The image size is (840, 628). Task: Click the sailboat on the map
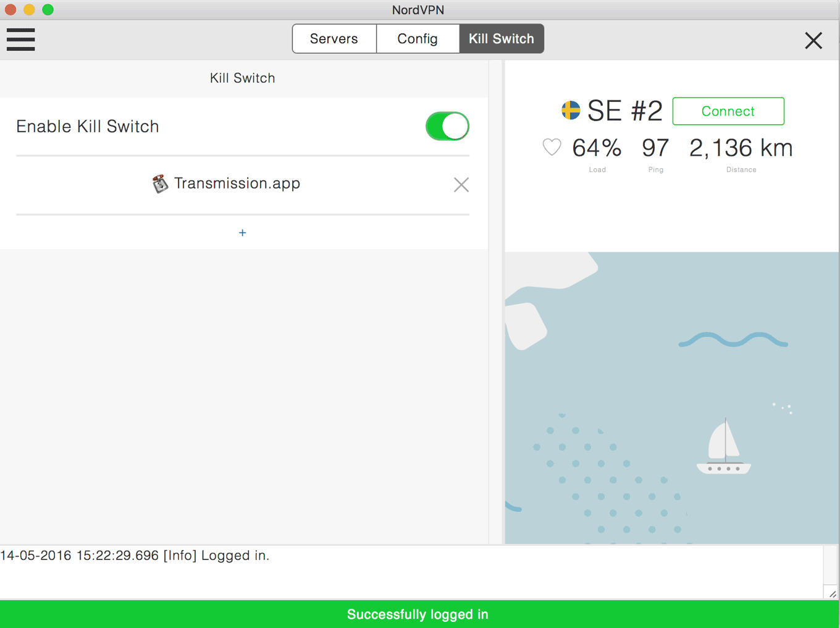pos(724,446)
